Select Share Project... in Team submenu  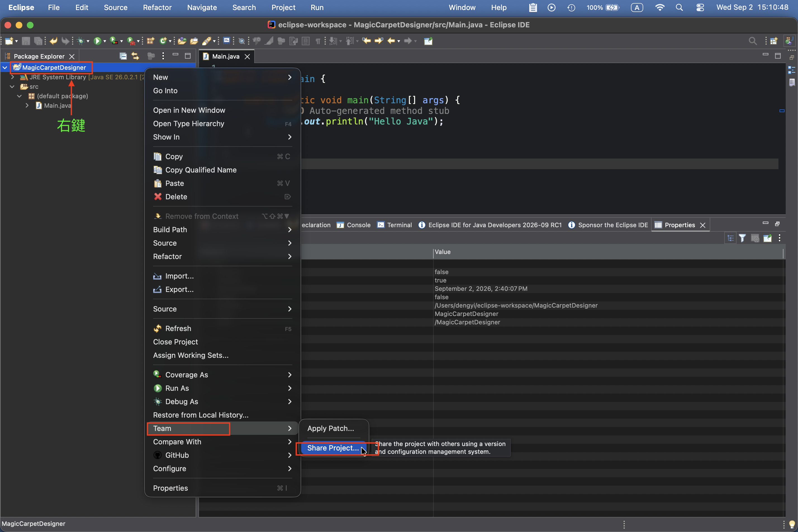[333, 448]
